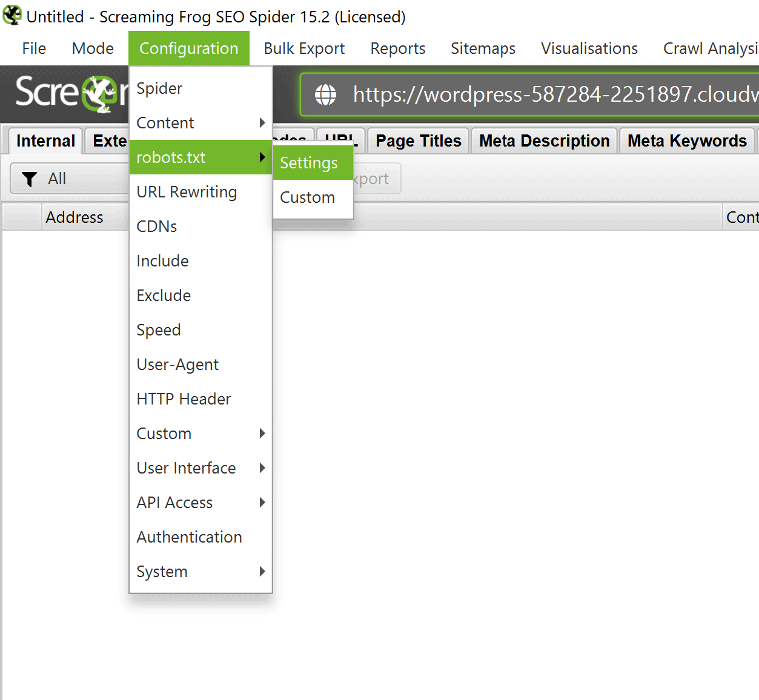Click the globe icon in URL bar
Image resolution: width=759 pixels, height=700 pixels.
coord(325,94)
